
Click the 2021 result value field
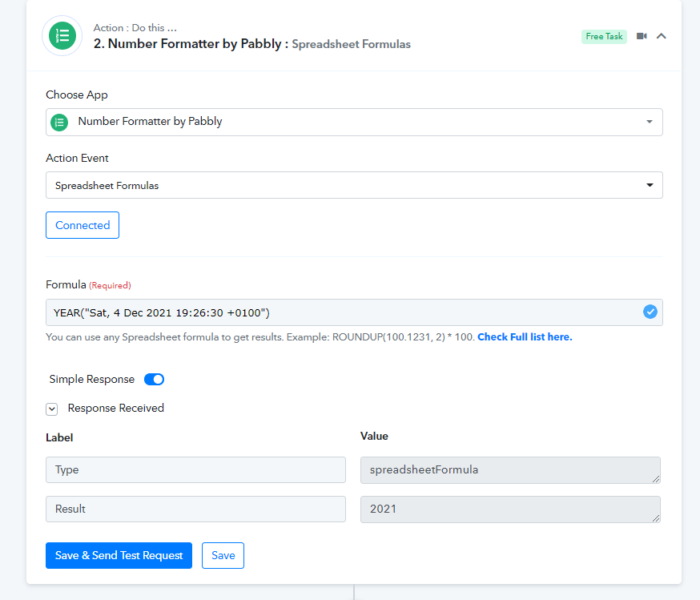click(510, 509)
